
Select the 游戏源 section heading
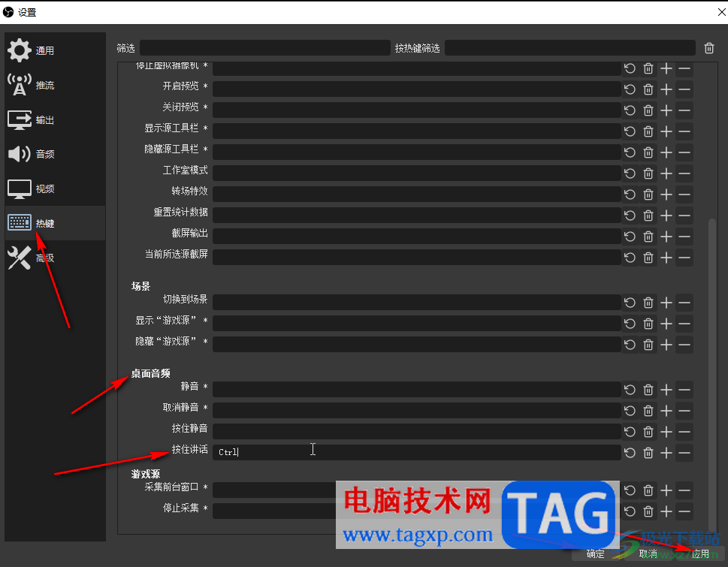click(145, 474)
